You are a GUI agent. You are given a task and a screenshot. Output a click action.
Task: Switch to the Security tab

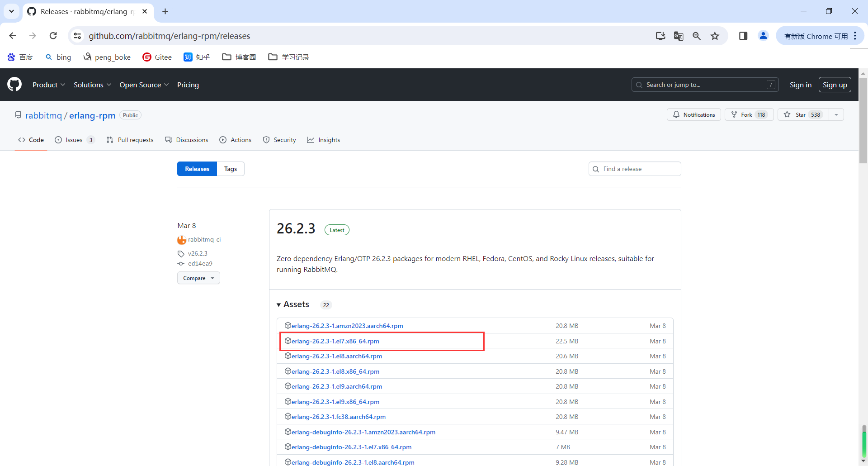coord(279,140)
